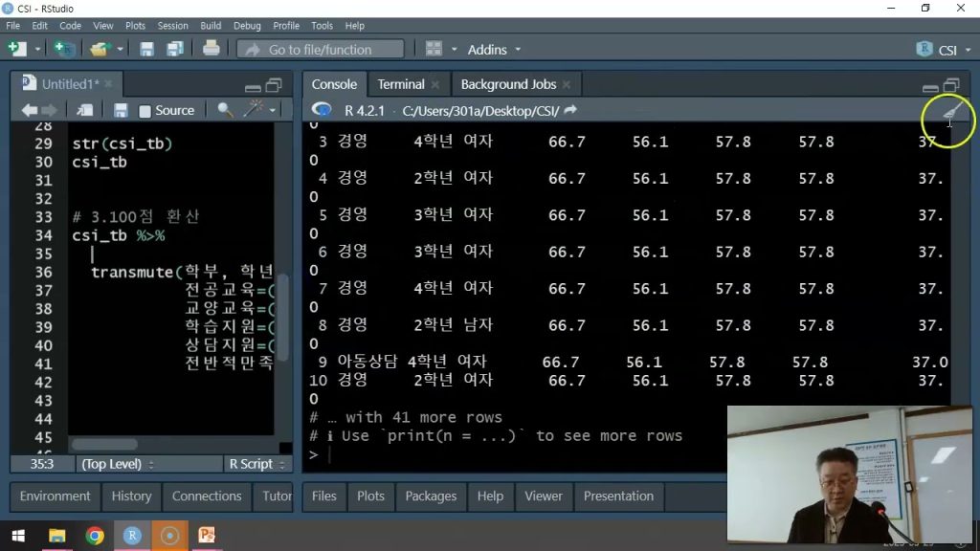Save all open documents icon
Viewport: 980px width, 551px height.
coord(175,49)
